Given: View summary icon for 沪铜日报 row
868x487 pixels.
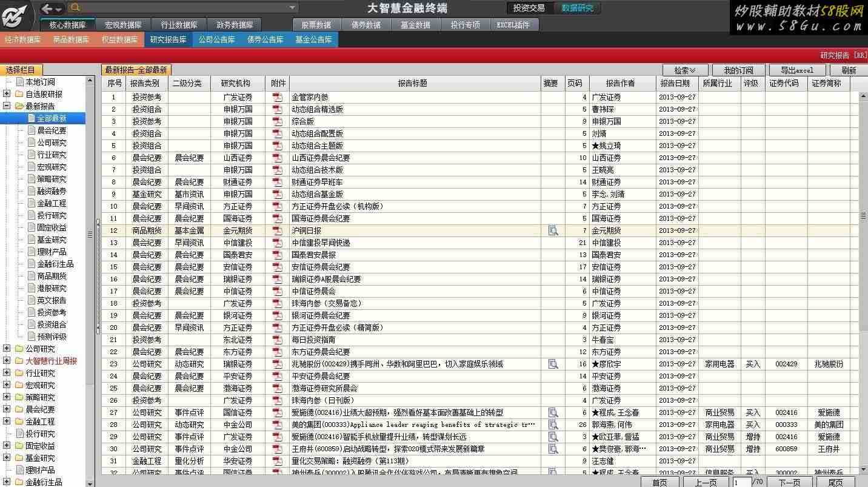Looking at the screenshot, I should point(553,230).
